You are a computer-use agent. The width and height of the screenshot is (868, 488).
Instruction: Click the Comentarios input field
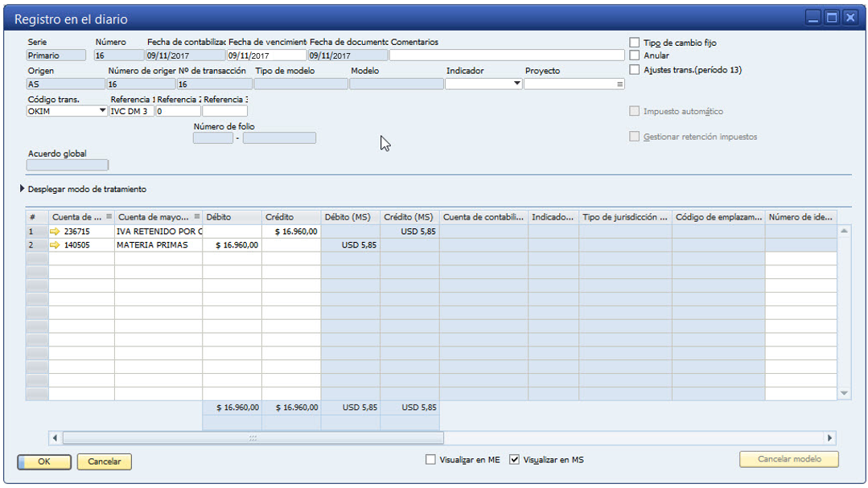[x=507, y=55]
